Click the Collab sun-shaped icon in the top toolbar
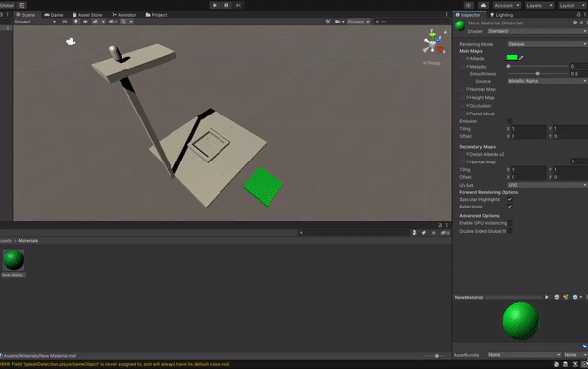The width and height of the screenshot is (588, 369). click(468, 5)
